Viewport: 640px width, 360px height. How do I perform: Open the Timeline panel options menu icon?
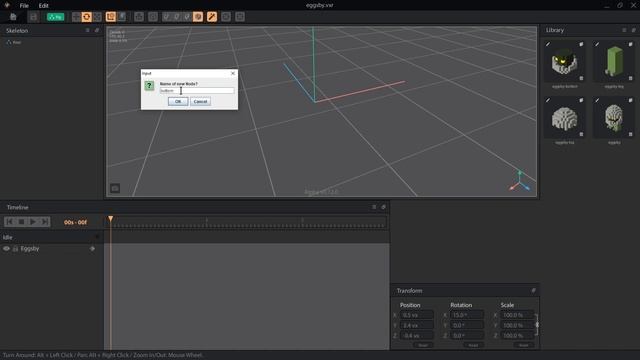pos(374,207)
